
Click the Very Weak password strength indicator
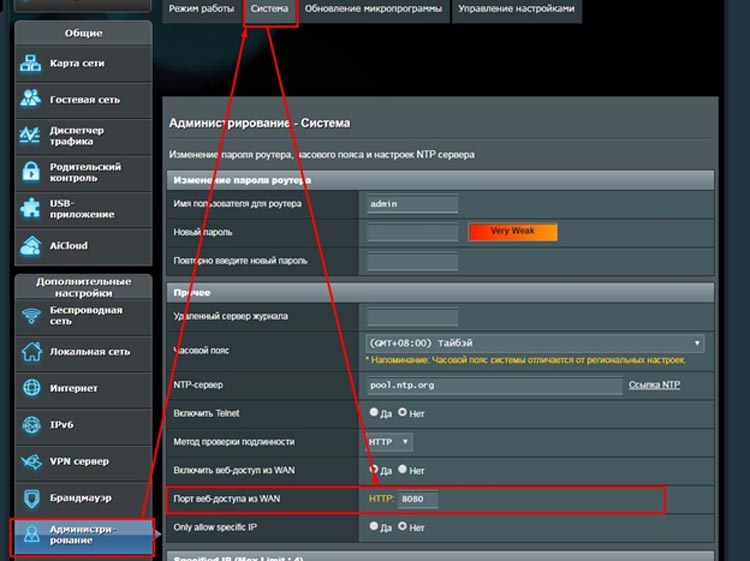tap(512, 231)
